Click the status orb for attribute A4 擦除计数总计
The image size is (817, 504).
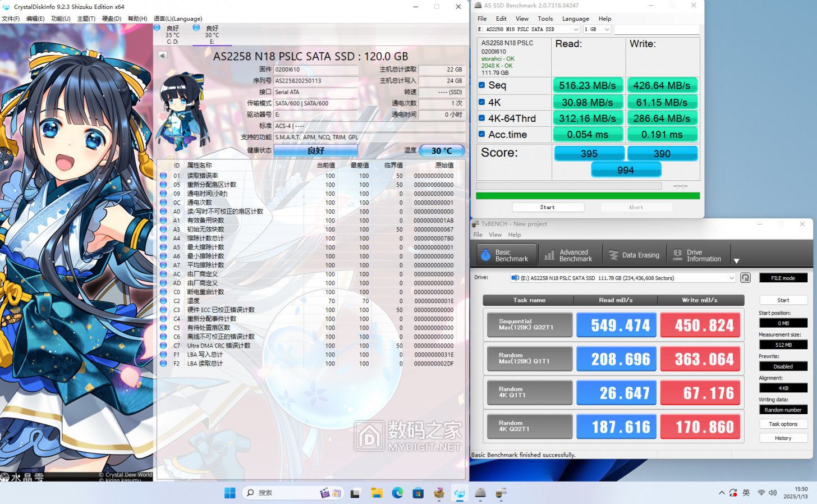(163, 238)
